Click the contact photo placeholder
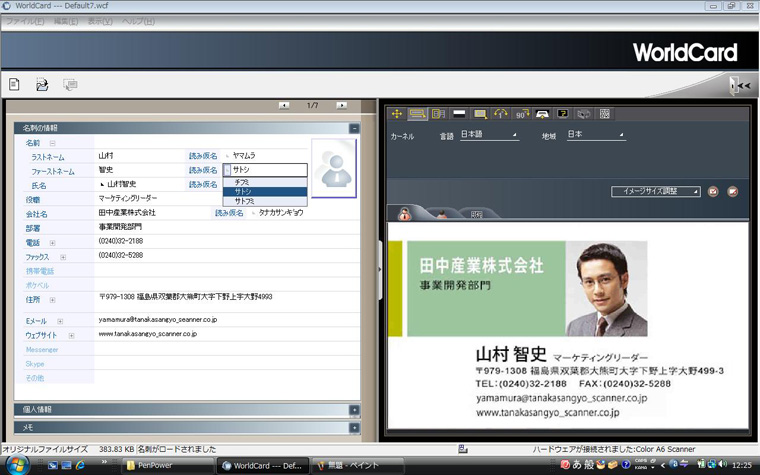The width and height of the screenshot is (760, 475). [334, 168]
